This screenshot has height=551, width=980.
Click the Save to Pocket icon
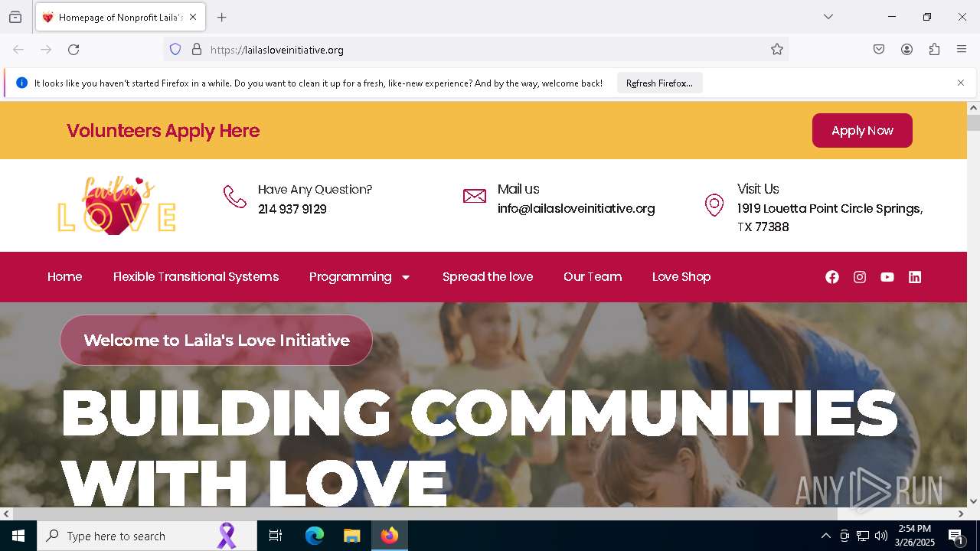879,50
